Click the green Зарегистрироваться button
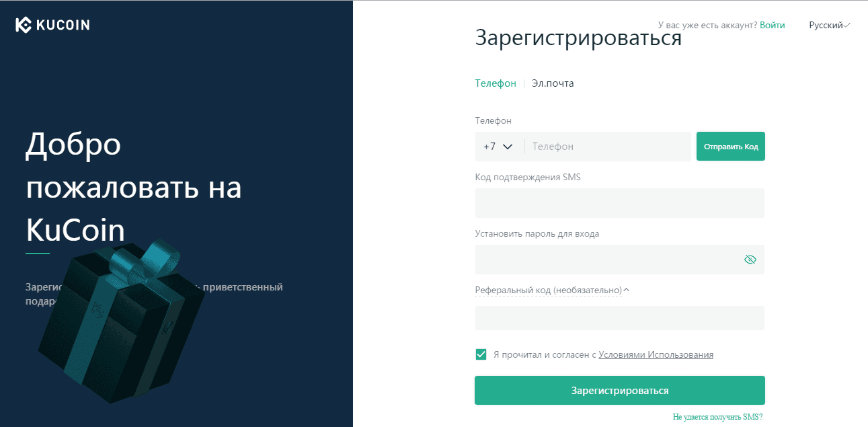This screenshot has height=427, width=868. pos(620,390)
